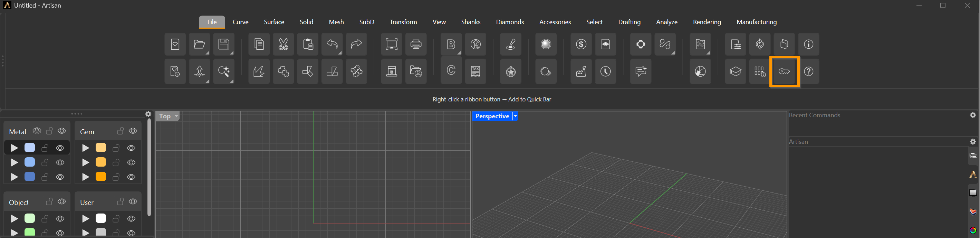Toggle lock on Metal layer group
The width and height of the screenshot is (980, 238).
49,131
